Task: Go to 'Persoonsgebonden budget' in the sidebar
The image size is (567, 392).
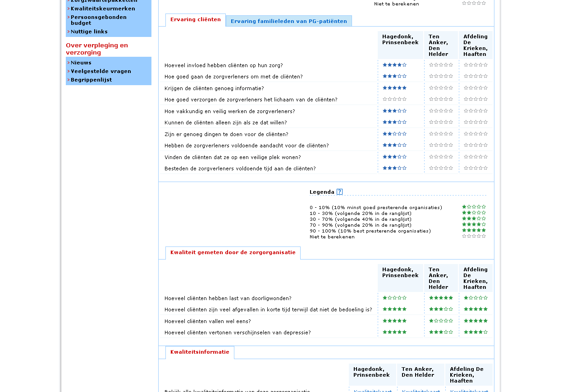Action: 99,20
